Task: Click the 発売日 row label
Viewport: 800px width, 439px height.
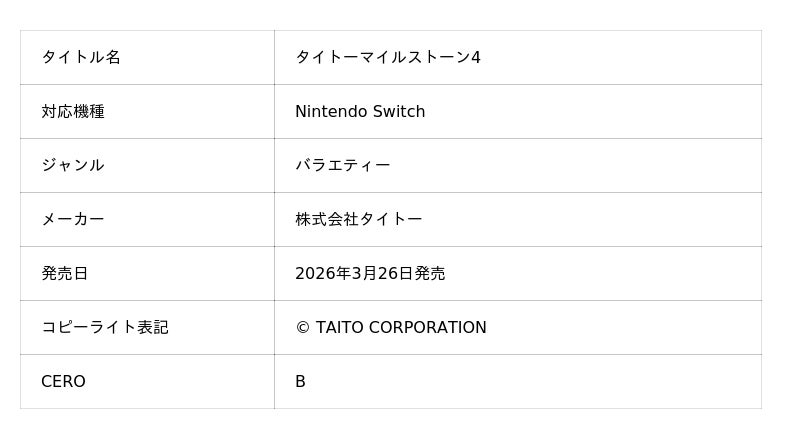Action: click(65, 274)
